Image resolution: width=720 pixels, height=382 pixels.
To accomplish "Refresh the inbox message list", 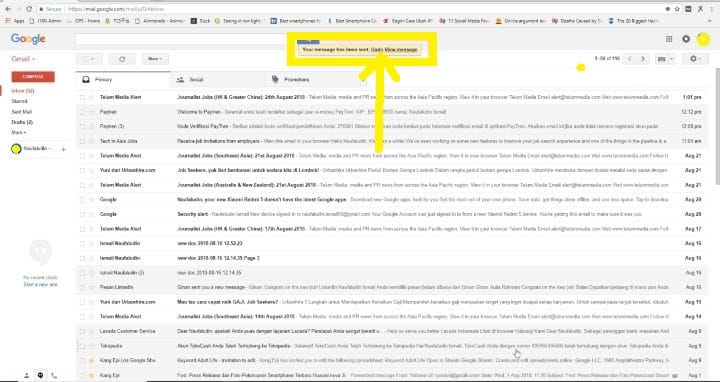I will [x=122, y=59].
